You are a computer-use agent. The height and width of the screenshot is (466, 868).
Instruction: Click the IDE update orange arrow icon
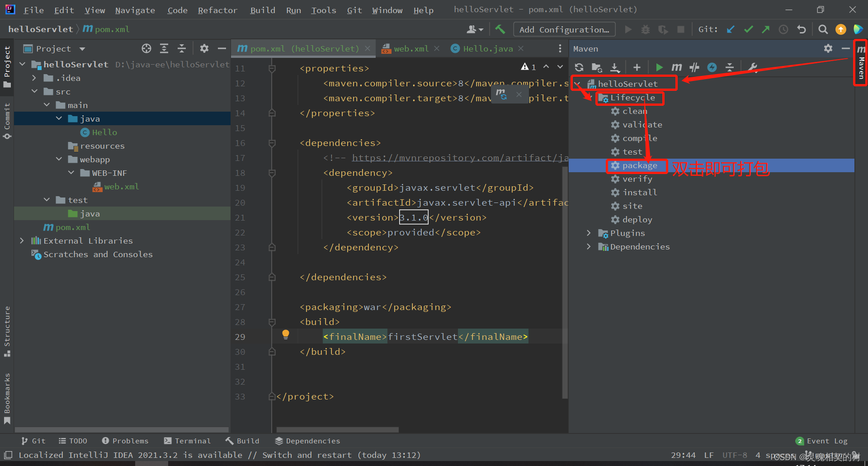[x=840, y=29]
